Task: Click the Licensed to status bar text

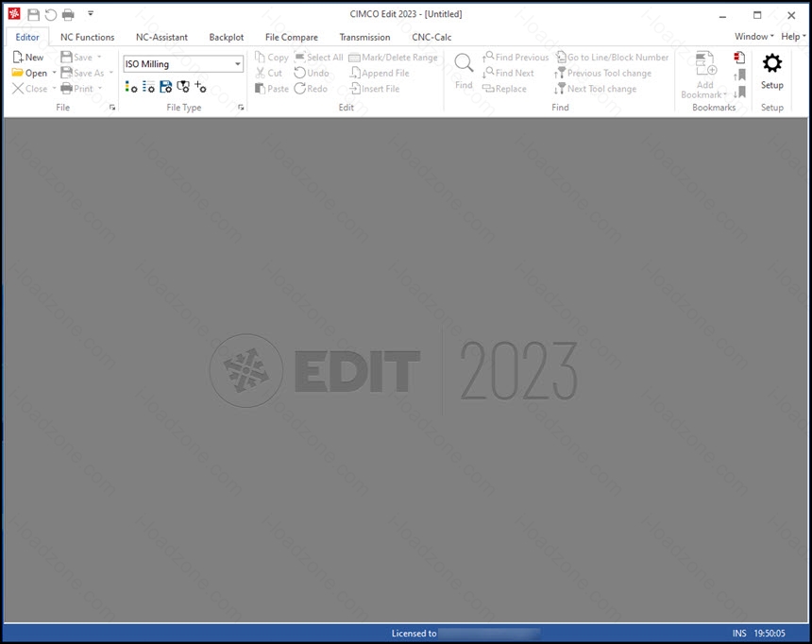Action: [414, 633]
